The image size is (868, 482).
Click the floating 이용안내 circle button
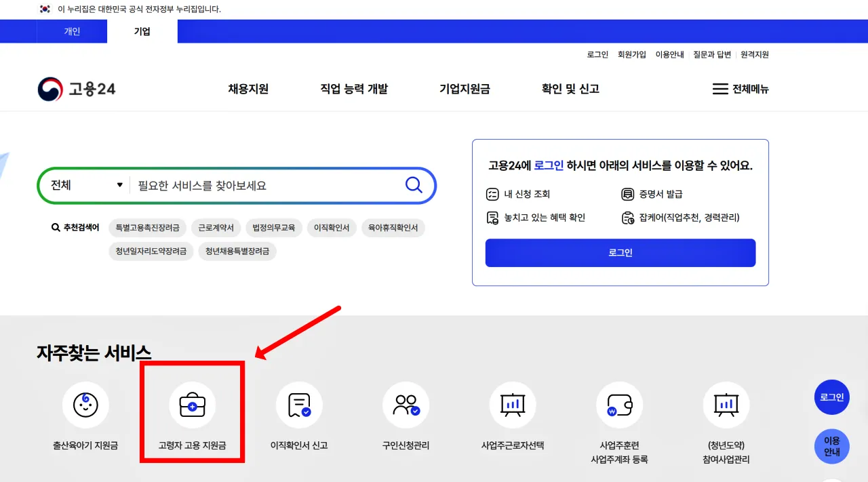pos(831,447)
